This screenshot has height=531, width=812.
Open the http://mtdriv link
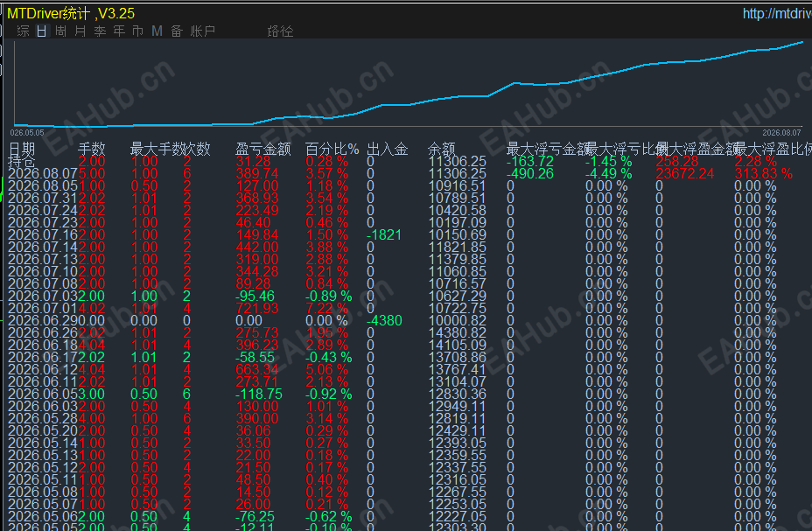777,13
